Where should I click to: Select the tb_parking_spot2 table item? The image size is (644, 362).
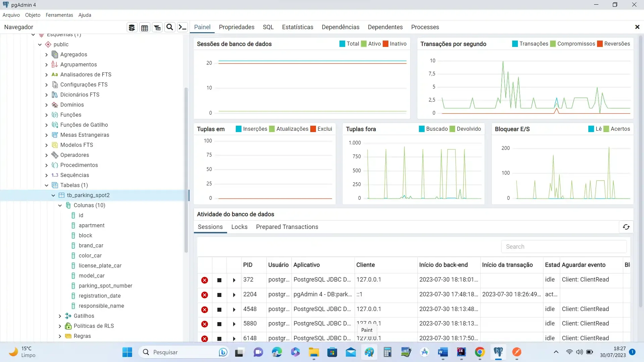pyautogui.click(x=89, y=195)
